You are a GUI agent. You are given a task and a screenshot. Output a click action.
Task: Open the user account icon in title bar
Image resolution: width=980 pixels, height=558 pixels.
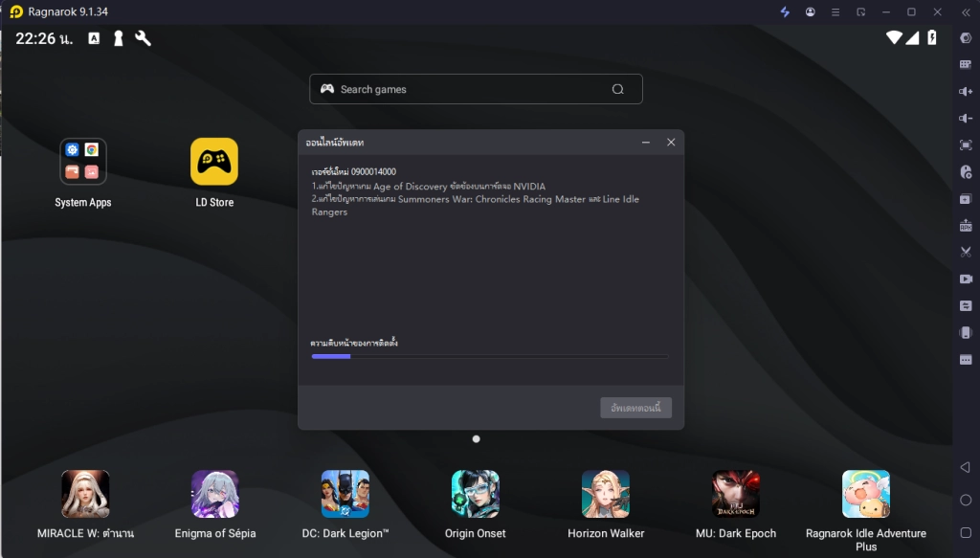810,11
